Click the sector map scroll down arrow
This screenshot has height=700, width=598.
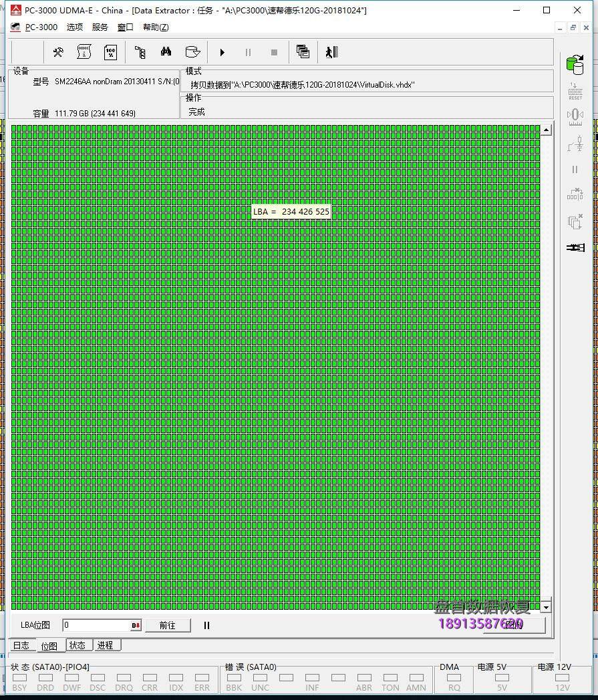547,607
